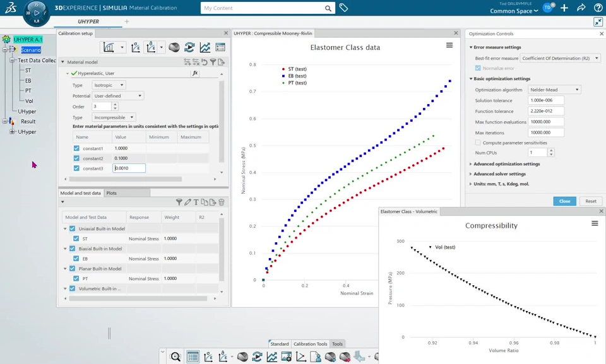Image resolution: width=606 pixels, height=364 pixels.
Task: Click the trend lines icon in Calibration setup
Action: click(205, 47)
